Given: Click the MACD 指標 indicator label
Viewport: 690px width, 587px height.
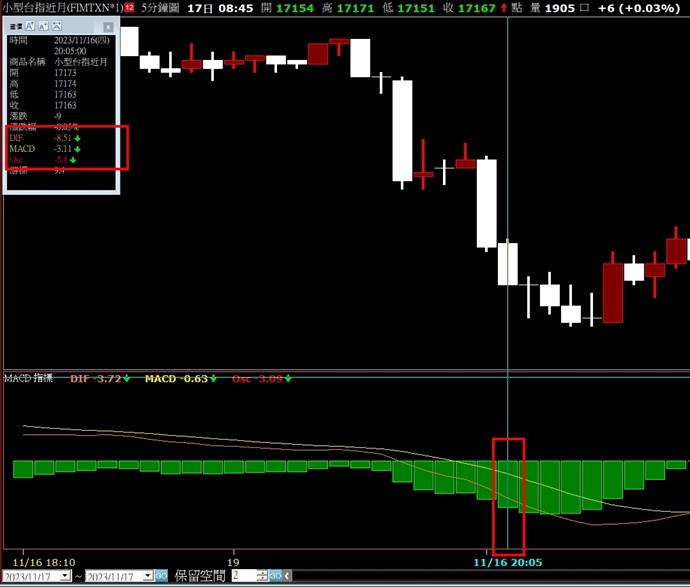Looking at the screenshot, I should pyautogui.click(x=29, y=379).
